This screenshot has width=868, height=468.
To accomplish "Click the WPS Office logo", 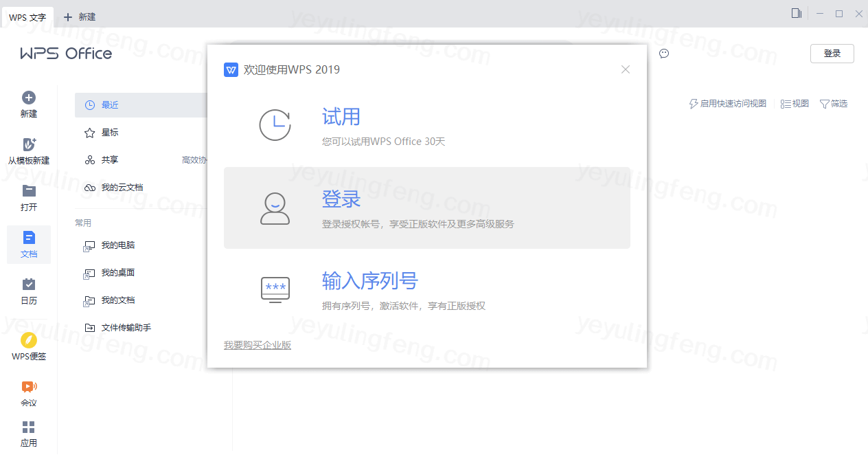I will [66, 54].
